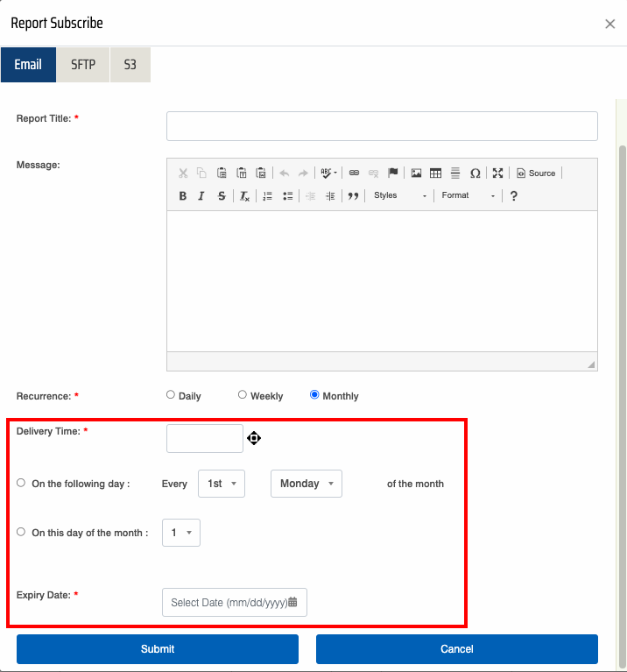This screenshot has height=672, width=627.
Task: Apply italic formatting in message editor
Action: pyautogui.click(x=201, y=196)
